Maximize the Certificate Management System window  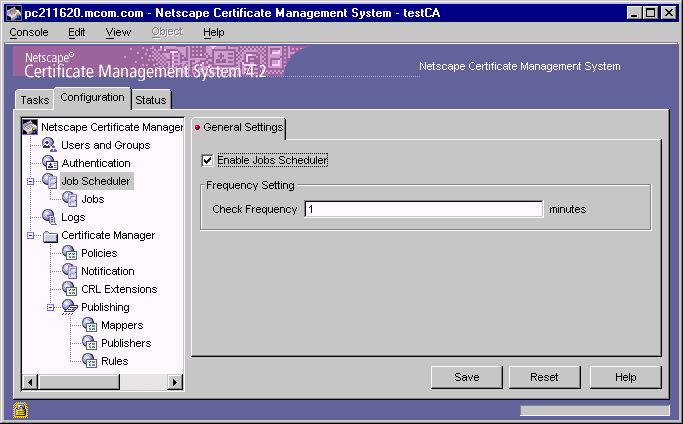point(650,13)
